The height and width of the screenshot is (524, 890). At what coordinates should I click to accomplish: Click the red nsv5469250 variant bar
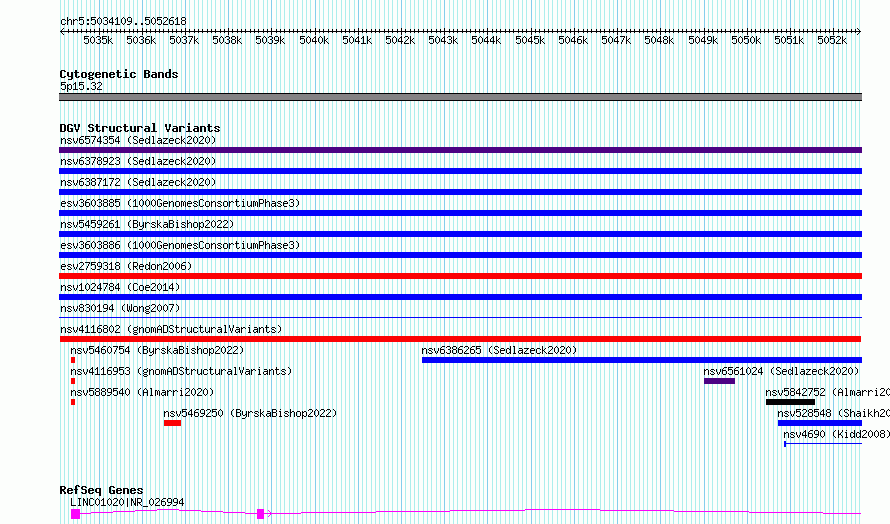pos(173,423)
